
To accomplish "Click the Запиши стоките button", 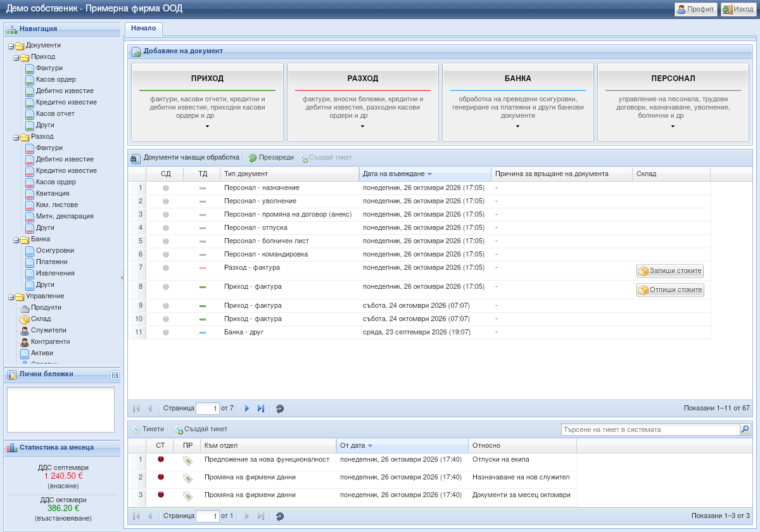I will click(670, 271).
